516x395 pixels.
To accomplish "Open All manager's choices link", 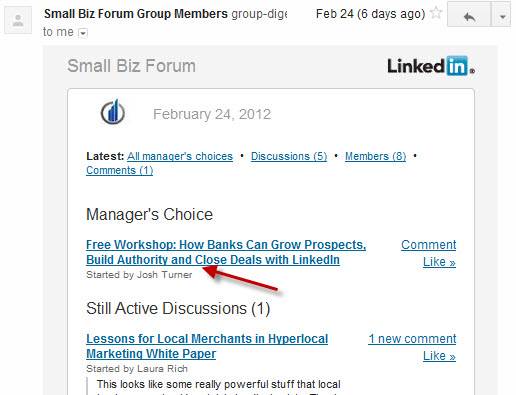I will click(180, 156).
